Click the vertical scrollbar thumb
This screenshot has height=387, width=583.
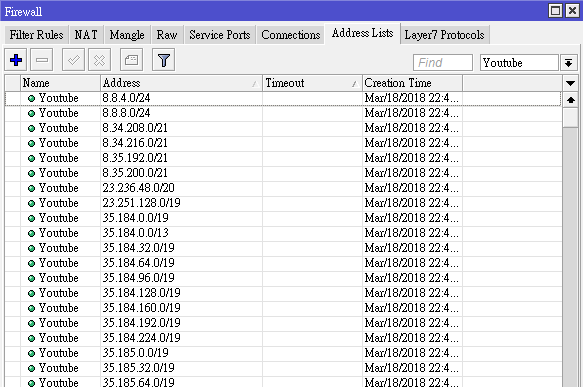[570, 118]
